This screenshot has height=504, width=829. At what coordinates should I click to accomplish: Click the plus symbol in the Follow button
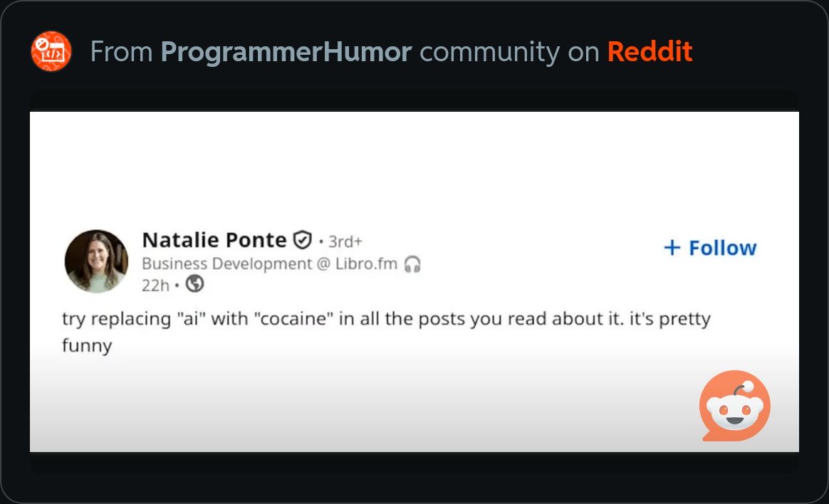point(672,247)
